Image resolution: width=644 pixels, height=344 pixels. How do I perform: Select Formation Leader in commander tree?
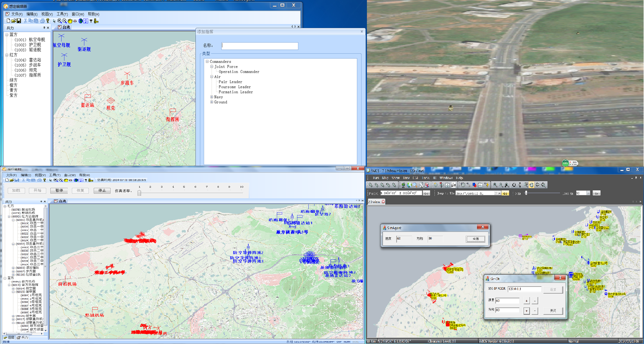click(235, 92)
